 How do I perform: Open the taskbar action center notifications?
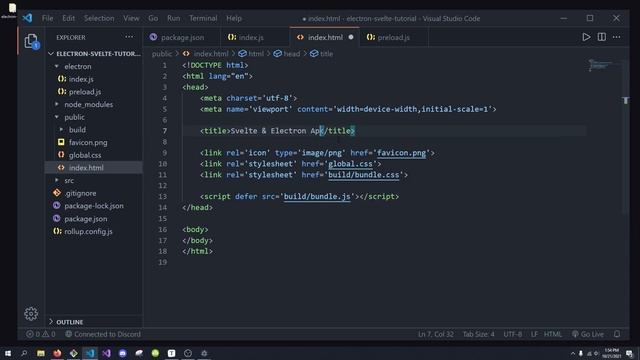click(x=629, y=353)
